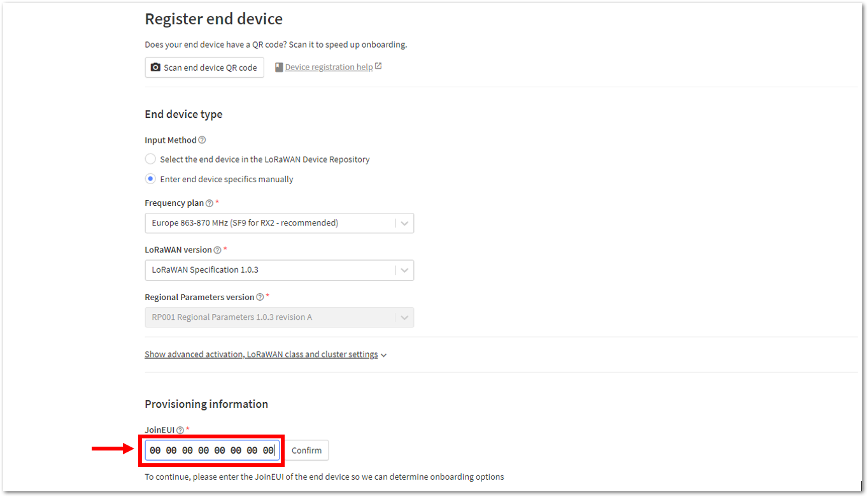Click into the JoinEUI input field
The image size is (868, 497).
click(212, 450)
